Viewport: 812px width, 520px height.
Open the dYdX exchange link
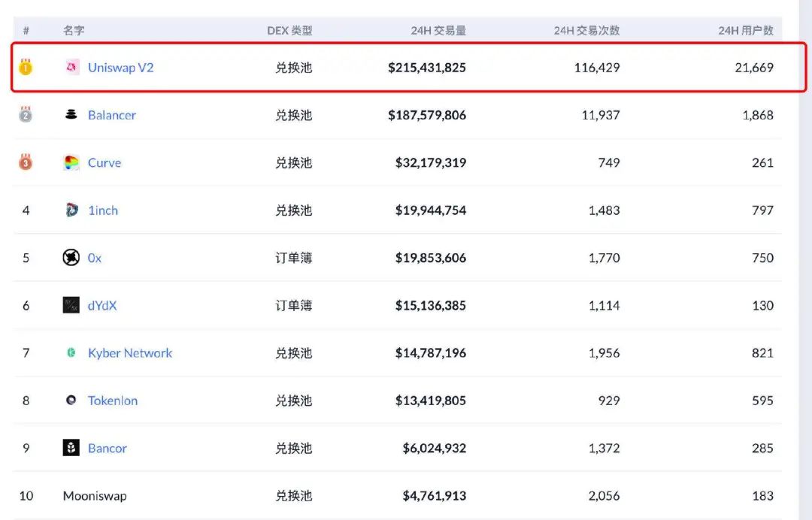102,305
